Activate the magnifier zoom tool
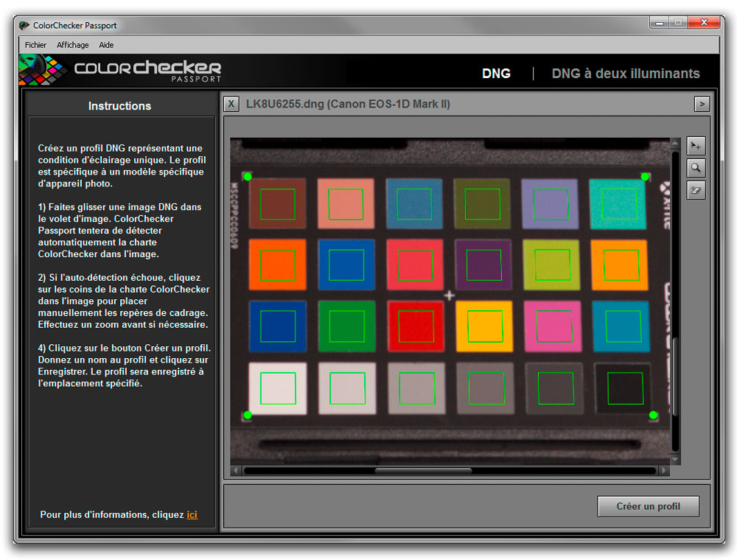Viewport: 737px width, 560px height. (x=696, y=168)
